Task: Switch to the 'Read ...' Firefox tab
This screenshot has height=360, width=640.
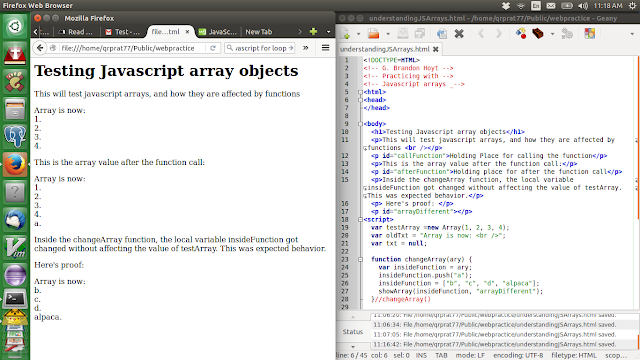Action: 76,32
